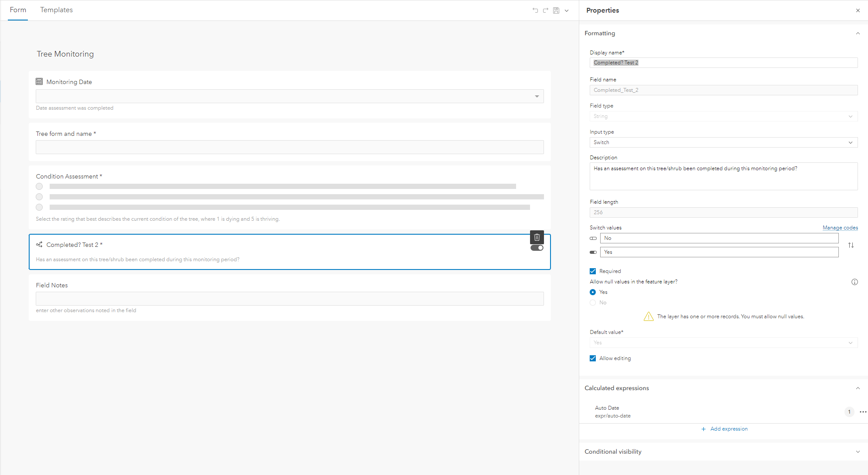Delete the Completed? Test 2 element
The height and width of the screenshot is (475, 868).
click(x=537, y=237)
